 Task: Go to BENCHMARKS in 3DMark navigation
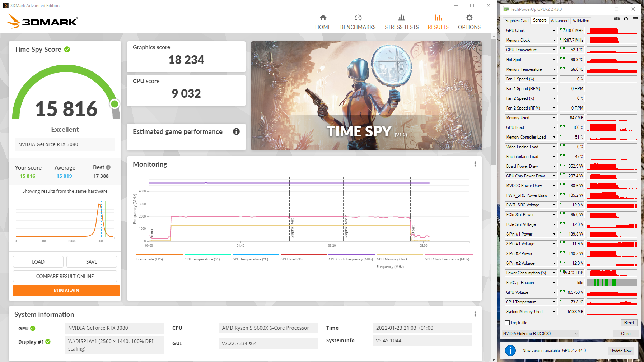pos(358,22)
